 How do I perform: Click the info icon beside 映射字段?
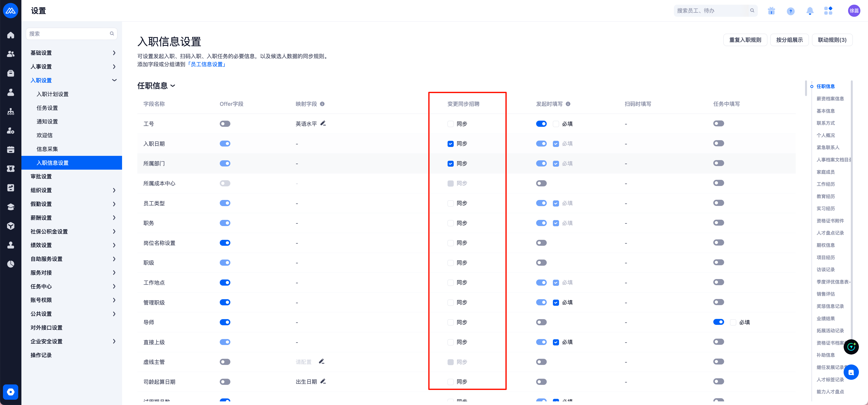(x=322, y=104)
